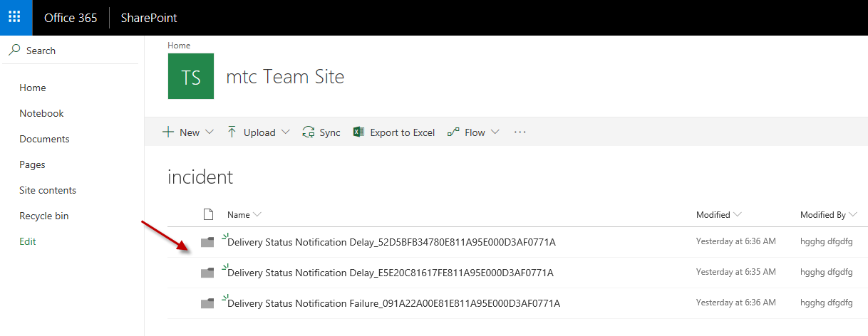Click the file type column header icon
Viewport: 868px width, 336px height.
[208, 214]
